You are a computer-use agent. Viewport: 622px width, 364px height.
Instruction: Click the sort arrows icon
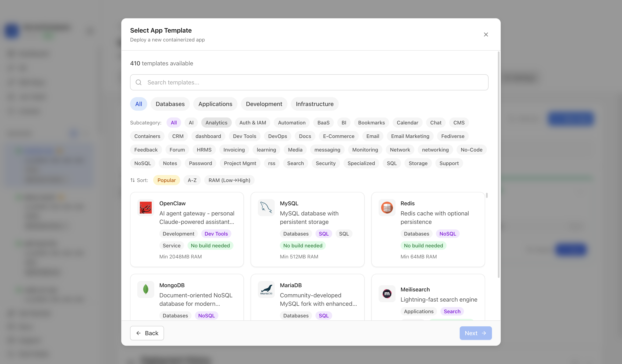(x=133, y=180)
